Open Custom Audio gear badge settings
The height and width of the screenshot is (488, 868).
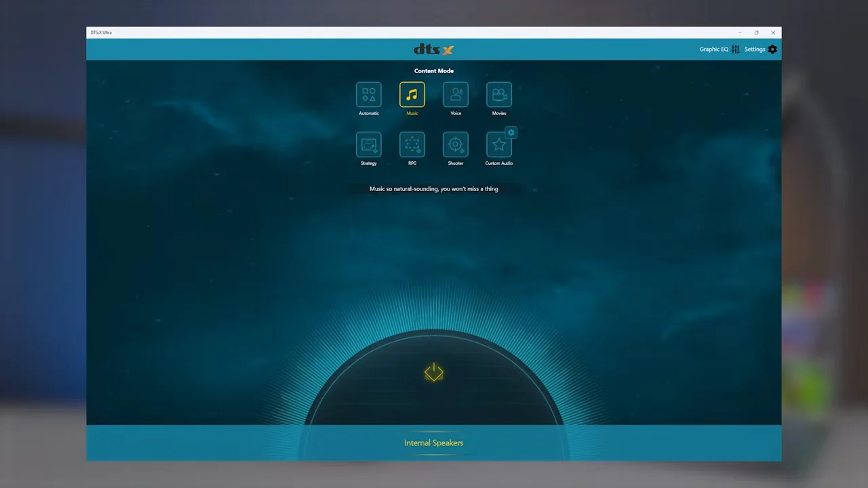(511, 132)
